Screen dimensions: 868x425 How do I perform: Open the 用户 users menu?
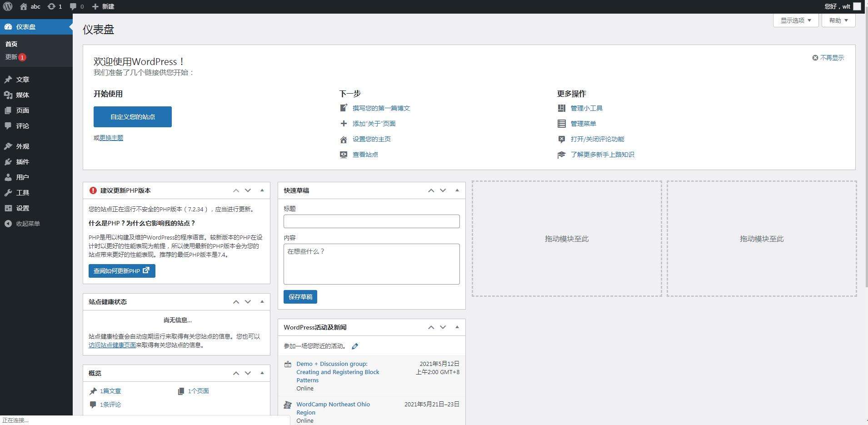(36, 177)
